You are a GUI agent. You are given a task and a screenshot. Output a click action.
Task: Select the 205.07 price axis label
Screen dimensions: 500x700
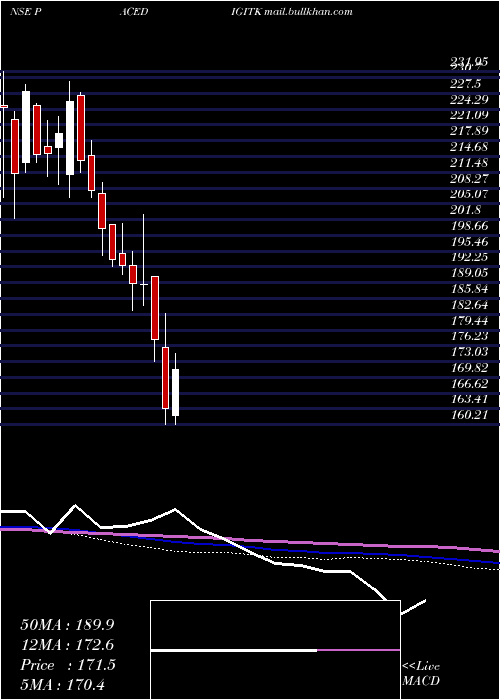pos(469,194)
